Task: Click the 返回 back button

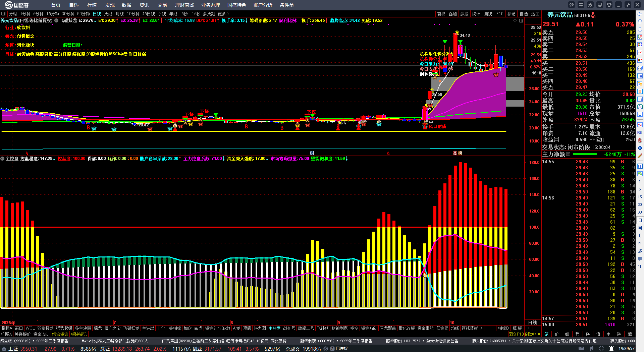Action: point(535,14)
